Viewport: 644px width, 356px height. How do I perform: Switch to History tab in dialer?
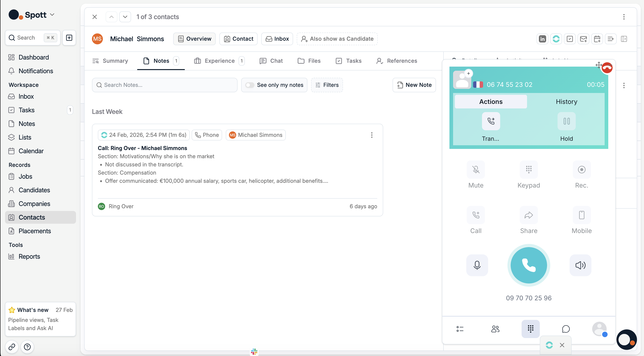click(566, 101)
